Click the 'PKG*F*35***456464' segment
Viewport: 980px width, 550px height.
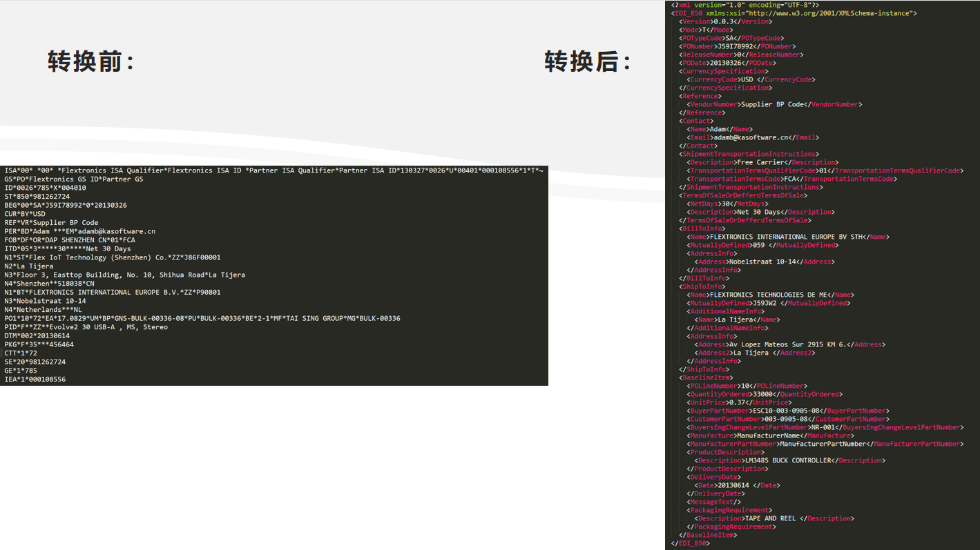click(x=39, y=344)
